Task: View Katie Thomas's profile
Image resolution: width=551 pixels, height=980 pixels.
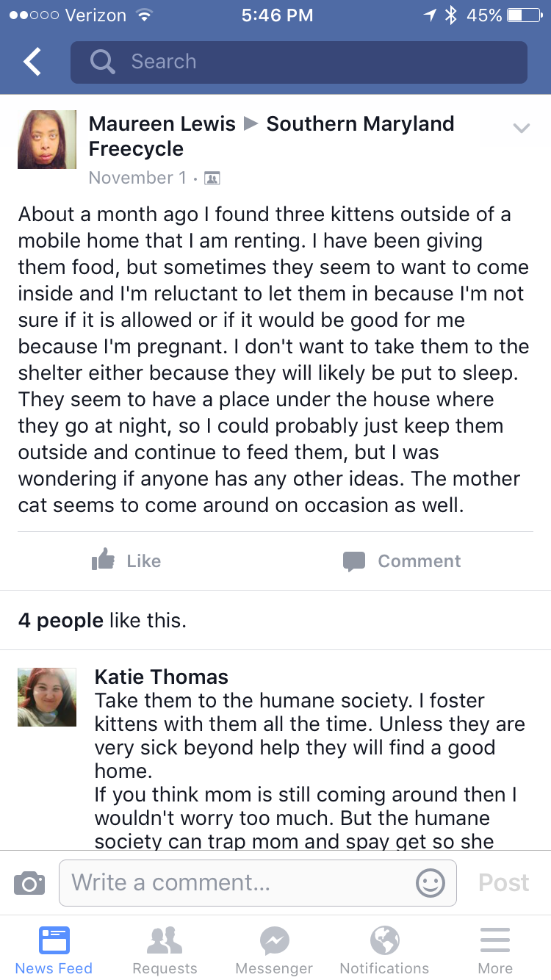Action: (162, 677)
